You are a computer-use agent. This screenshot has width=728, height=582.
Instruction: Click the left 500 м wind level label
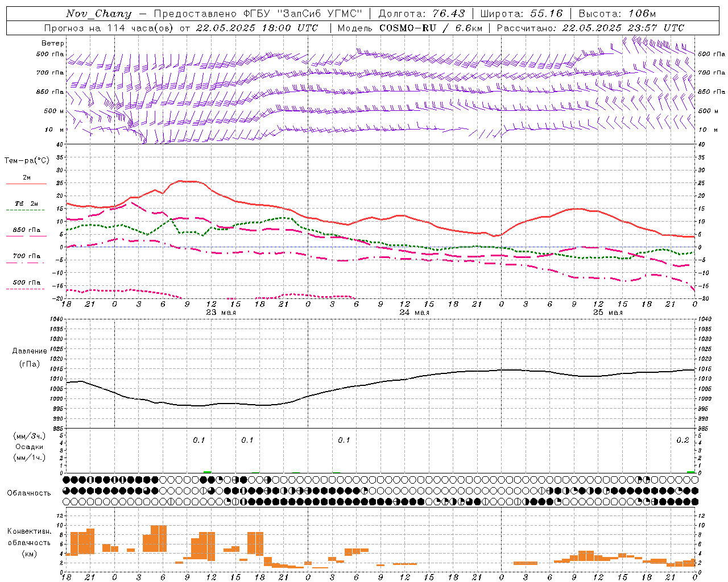(54, 111)
